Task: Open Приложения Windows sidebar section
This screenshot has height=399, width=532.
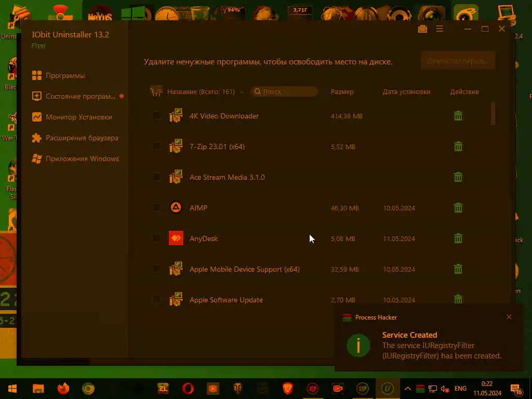Action: pos(75,158)
